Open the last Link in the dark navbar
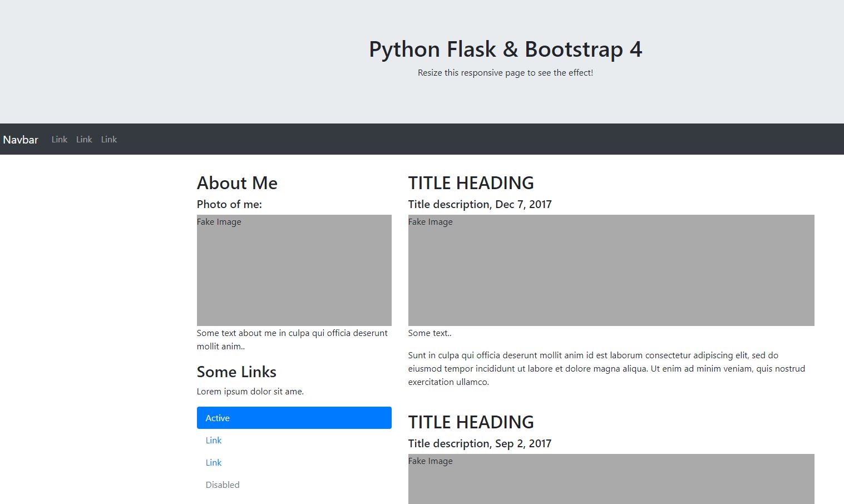This screenshot has width=844, height=504. click(x=109, y=140)
